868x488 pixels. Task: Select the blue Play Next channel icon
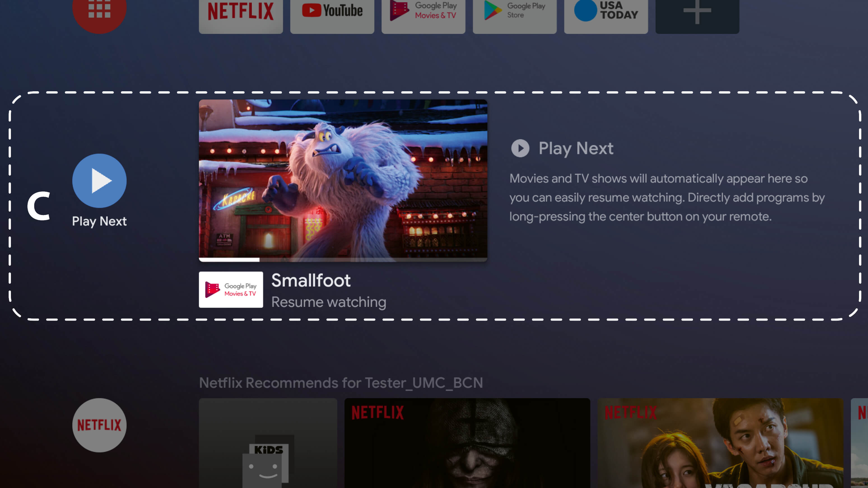pyautogui.click(x=99, y=181)
